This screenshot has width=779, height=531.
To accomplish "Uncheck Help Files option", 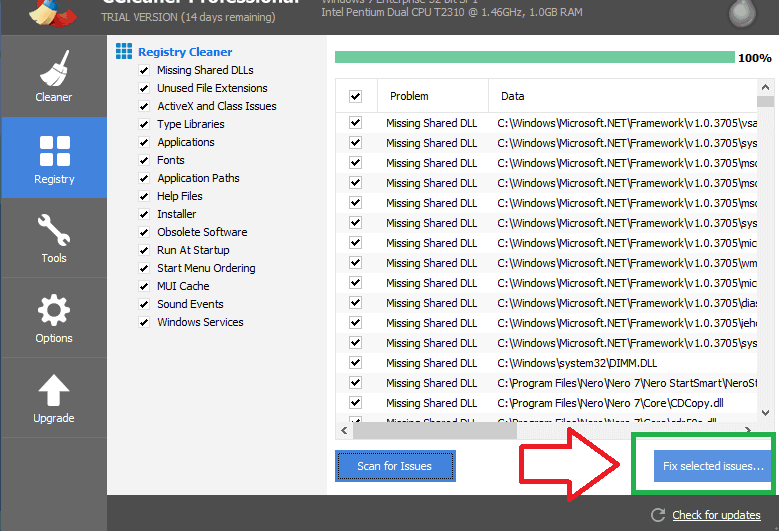I will coord(144,196).
